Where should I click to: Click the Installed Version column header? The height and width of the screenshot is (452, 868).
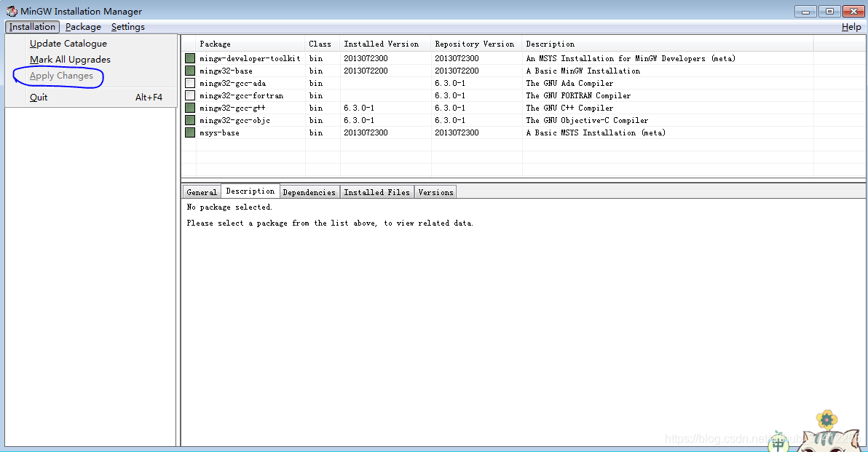click(x=385, y=44)
